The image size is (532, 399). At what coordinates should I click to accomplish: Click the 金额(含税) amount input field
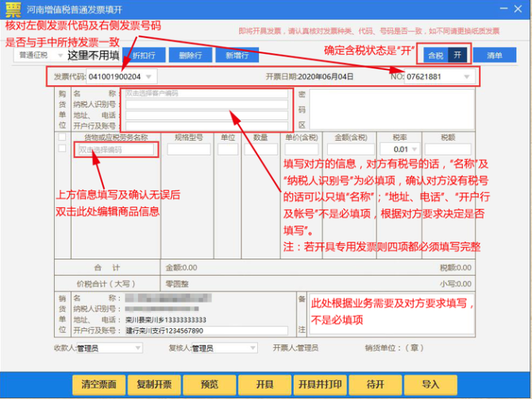(350, 149)
